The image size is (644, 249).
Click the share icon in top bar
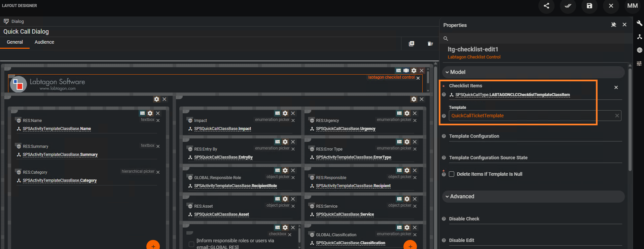point(546,6)
